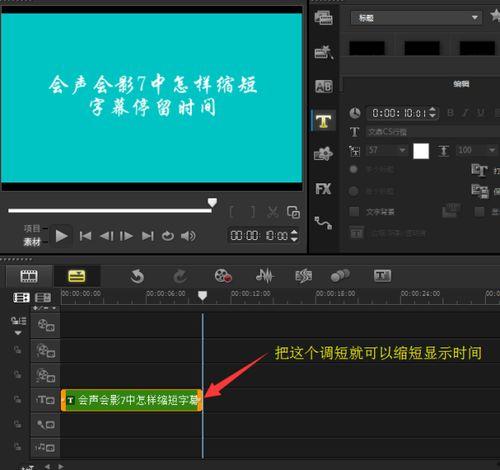The height and width of the screenshot is (470, 500).
Task: Open the Media library panel
Action: pos(323,18)
